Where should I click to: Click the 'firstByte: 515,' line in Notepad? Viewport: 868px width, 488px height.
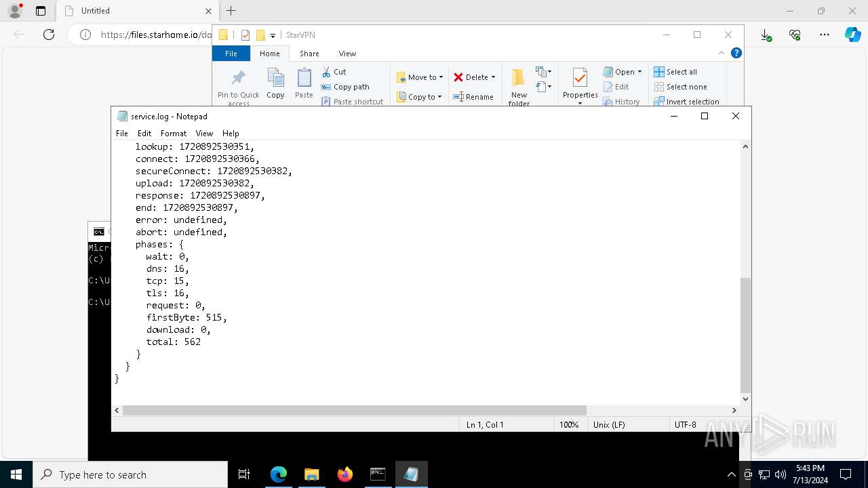pos(186,317)
